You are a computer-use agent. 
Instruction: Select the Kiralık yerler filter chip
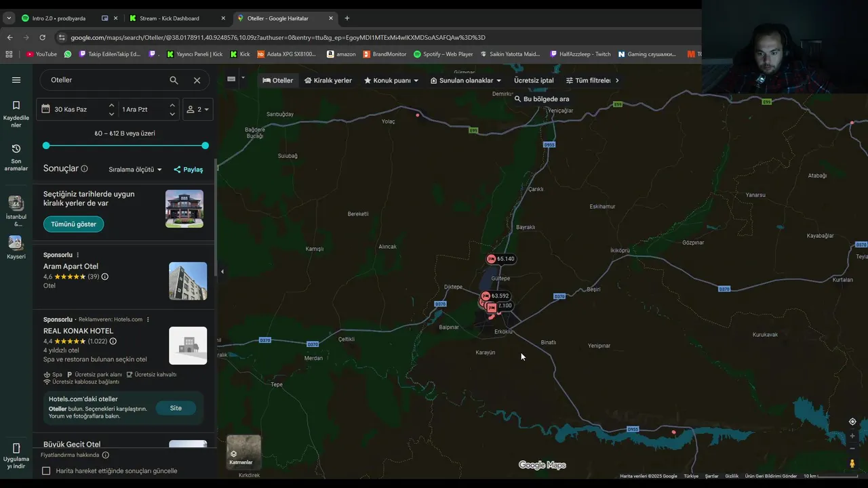(328, 80)
